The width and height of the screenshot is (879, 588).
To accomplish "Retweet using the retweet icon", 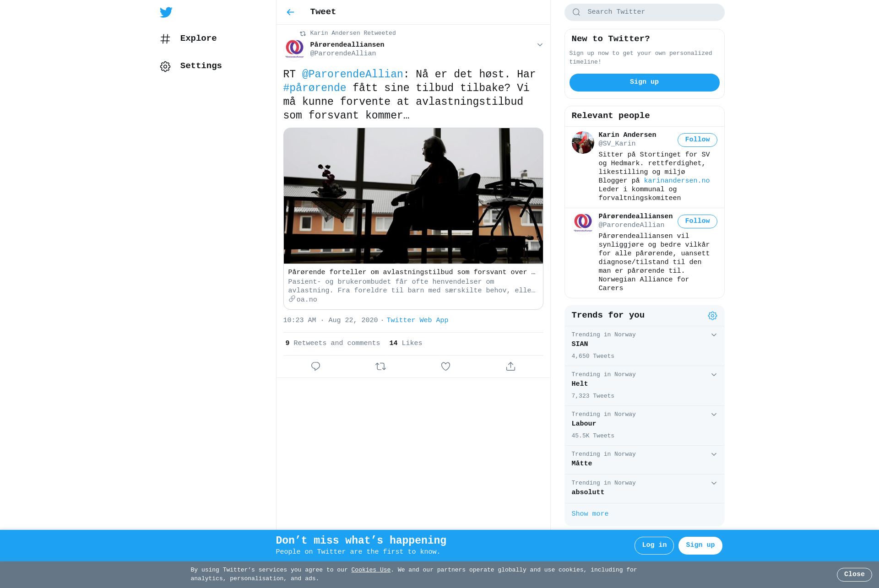I will [380, 367].
